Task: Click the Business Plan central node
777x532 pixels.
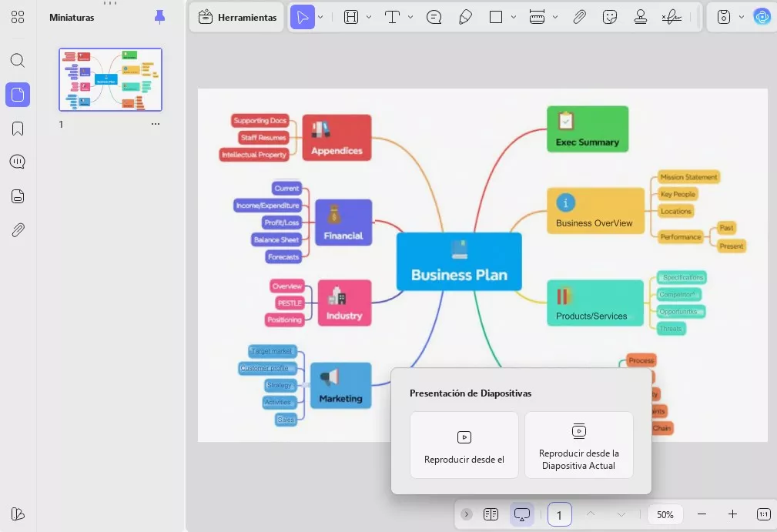Action: [459, 262]
